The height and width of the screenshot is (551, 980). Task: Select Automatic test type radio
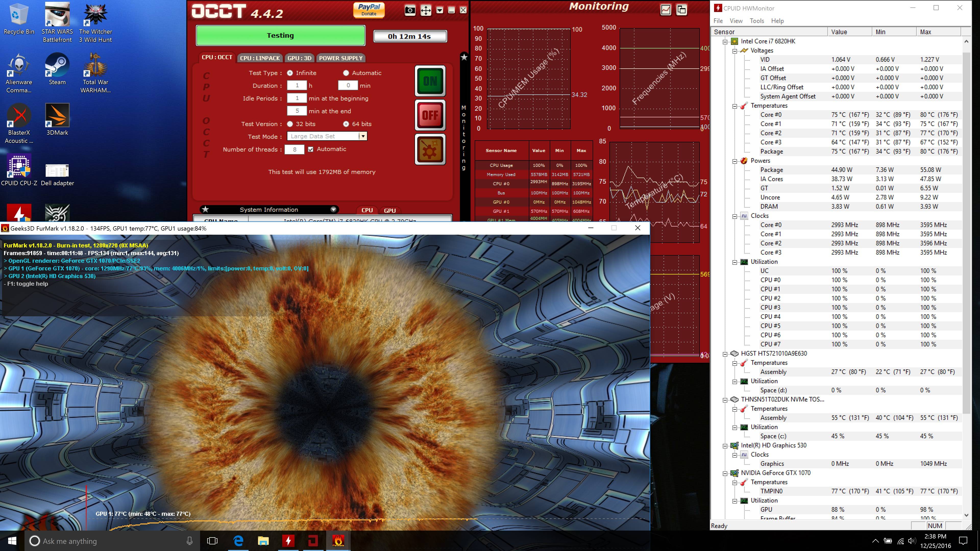click(346, 73)
